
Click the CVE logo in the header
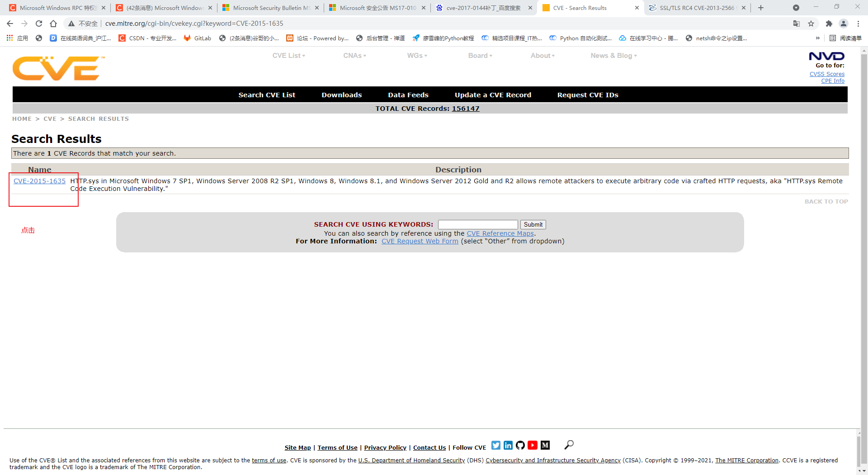(x=57, y=68)
